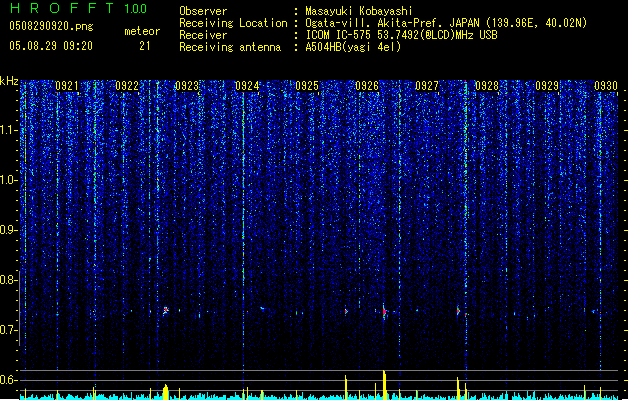Click the meteor echo before 0928
This screenshot has width=629, height=400.
point(458,311)
